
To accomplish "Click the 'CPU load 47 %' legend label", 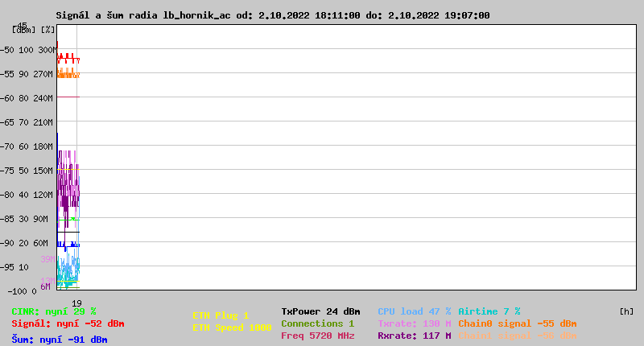I will click(415, 311).
